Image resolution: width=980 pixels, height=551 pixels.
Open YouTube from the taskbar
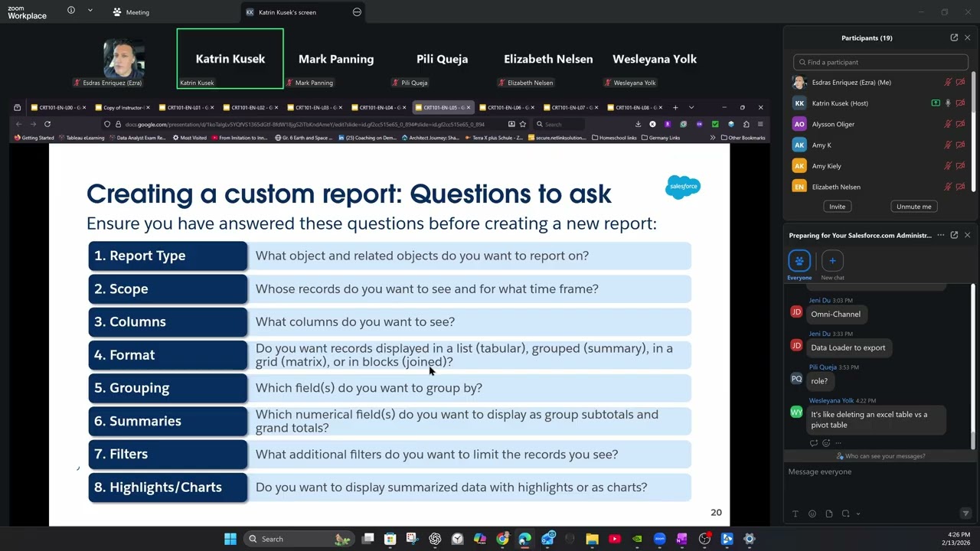pyautogui.click(x=614, y=539)
